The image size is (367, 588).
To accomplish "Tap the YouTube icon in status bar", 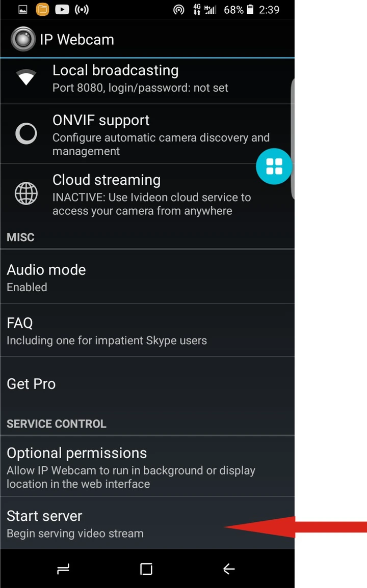I will 62,9.
